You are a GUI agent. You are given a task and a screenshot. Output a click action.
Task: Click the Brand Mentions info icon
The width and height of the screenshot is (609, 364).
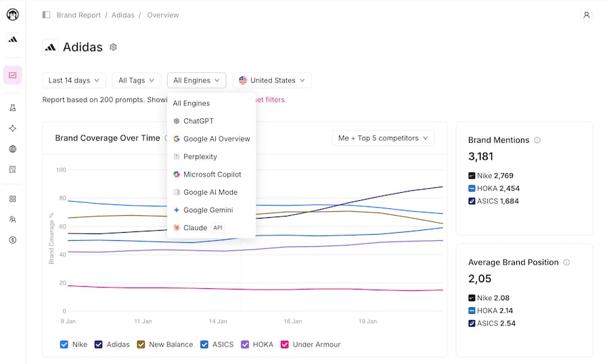click(x=537, y=140)
